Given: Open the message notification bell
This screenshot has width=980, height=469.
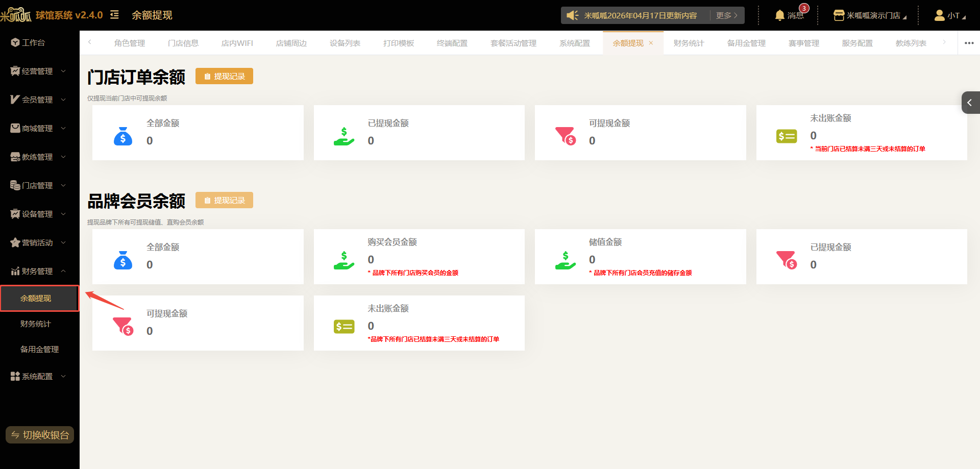Looking at the screenshot, I should 780,15.
